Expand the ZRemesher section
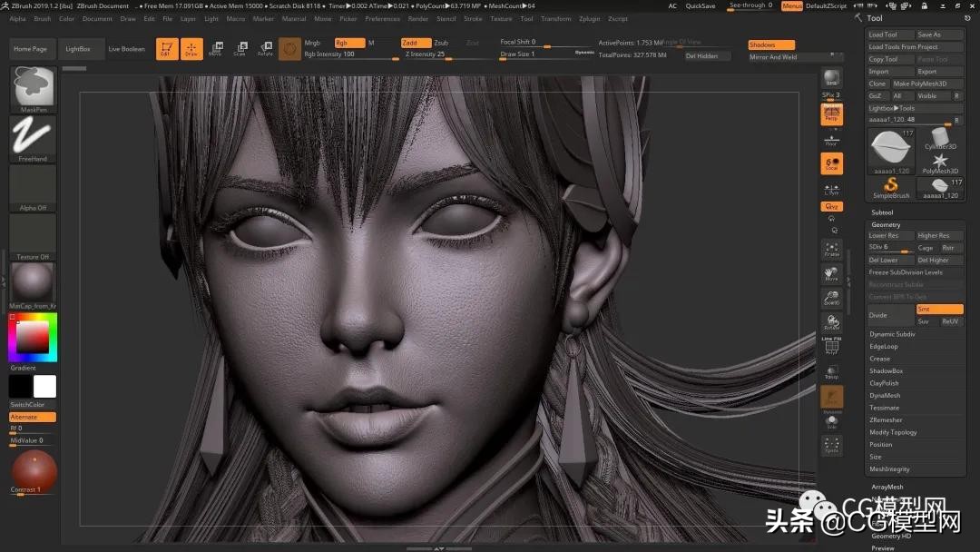The height and width of the screenshot is (552, 980). (x=886, y=420)
